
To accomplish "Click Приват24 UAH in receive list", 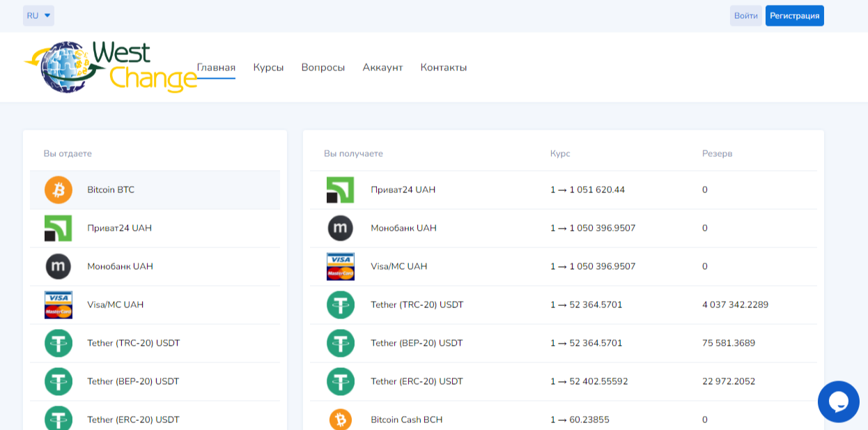I will point(403,190).
